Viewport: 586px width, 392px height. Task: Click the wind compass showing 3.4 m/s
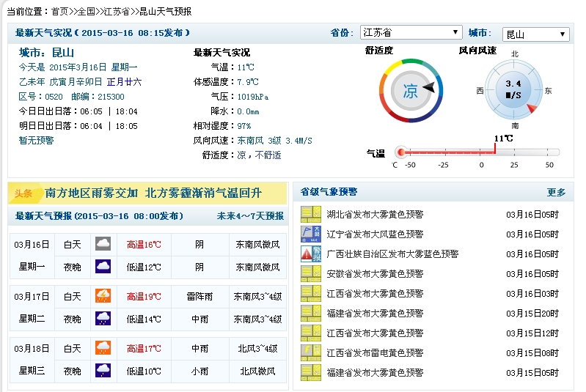(x=513, y=90)
